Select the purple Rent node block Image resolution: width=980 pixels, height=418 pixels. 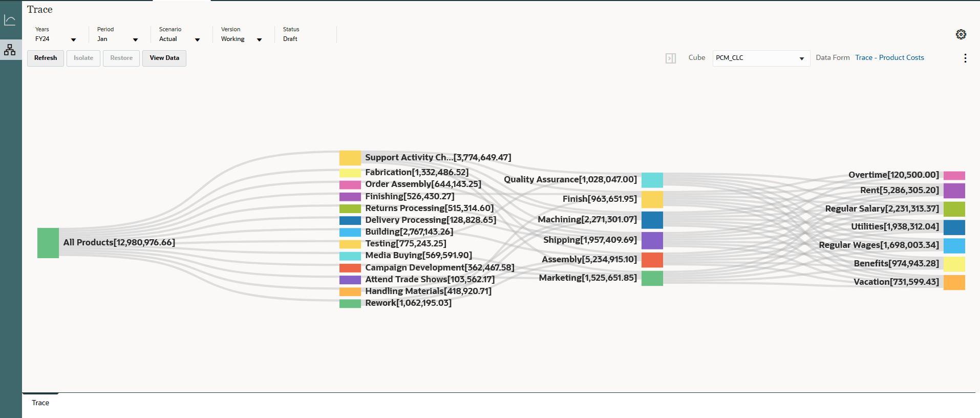click(x=954, y=191)
